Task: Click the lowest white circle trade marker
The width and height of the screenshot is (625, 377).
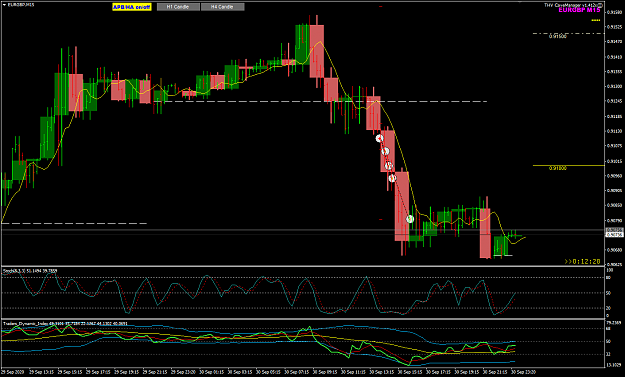Action: [x=410, y=219]
